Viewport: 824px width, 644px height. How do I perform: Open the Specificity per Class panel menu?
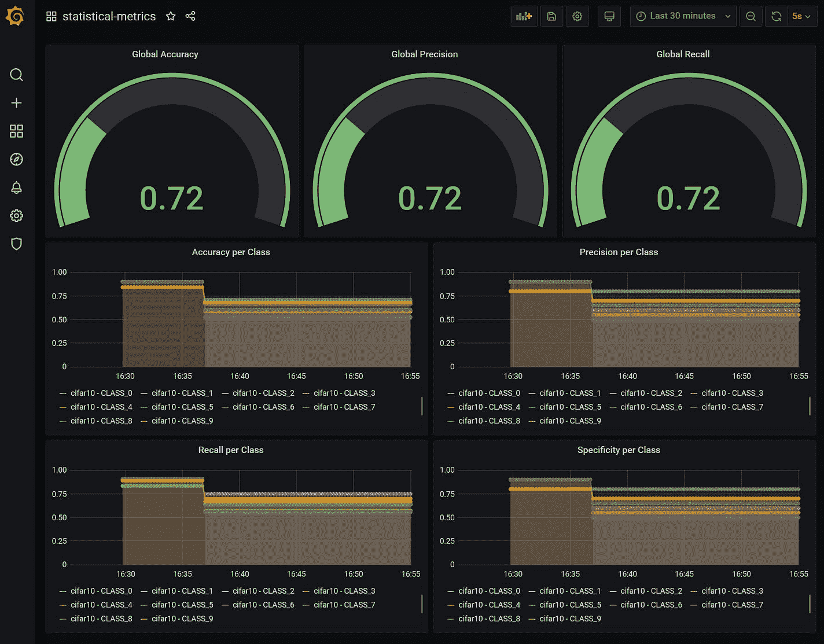click(x=619, y=450)
